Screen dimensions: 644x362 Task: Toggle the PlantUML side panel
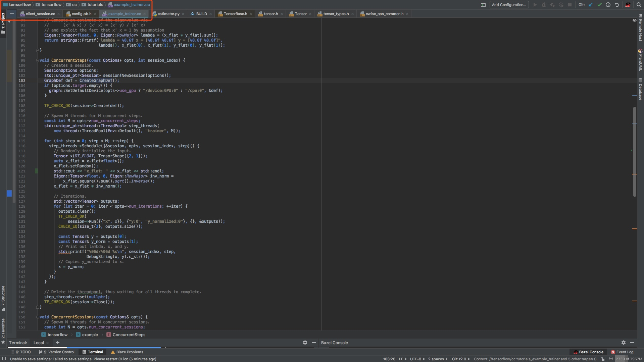(x=641, y=60)
